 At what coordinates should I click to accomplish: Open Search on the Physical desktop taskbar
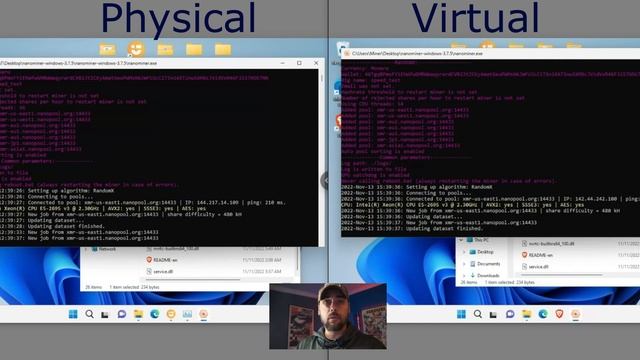tap(89, 314)
